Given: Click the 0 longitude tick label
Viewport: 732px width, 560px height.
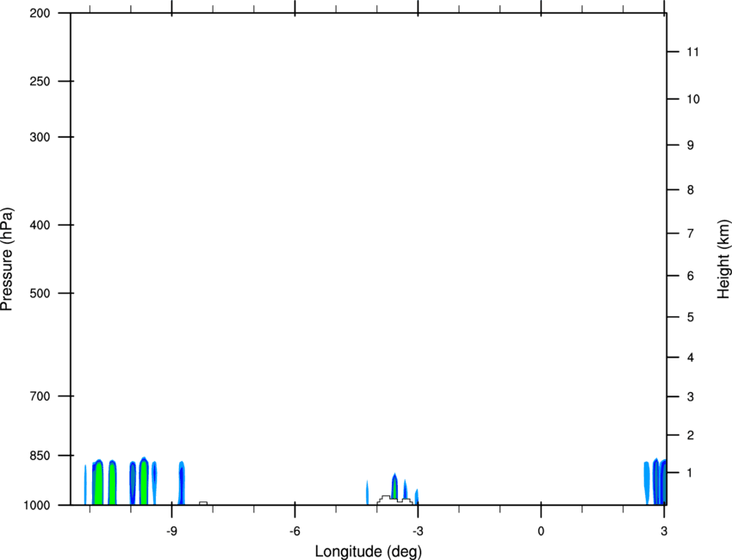Looking at the screenshot, I should click(x=541, y=531).
